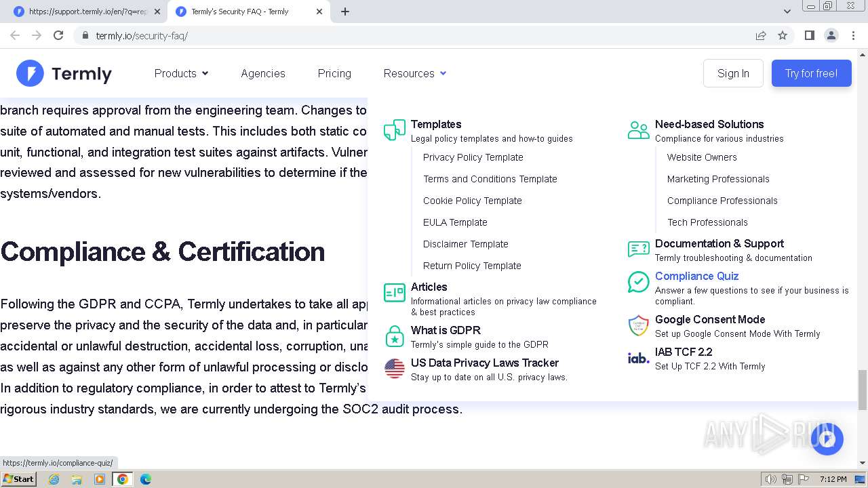The width and height of the screenshot is (868, 488).
Task: Open the Compliance Professionals link
Action: pos(722,201)
